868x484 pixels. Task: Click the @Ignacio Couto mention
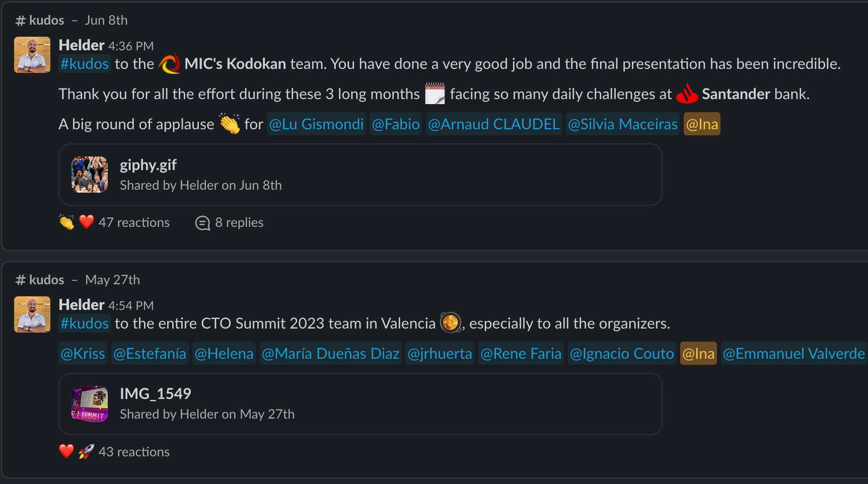(x=621, y=354)
